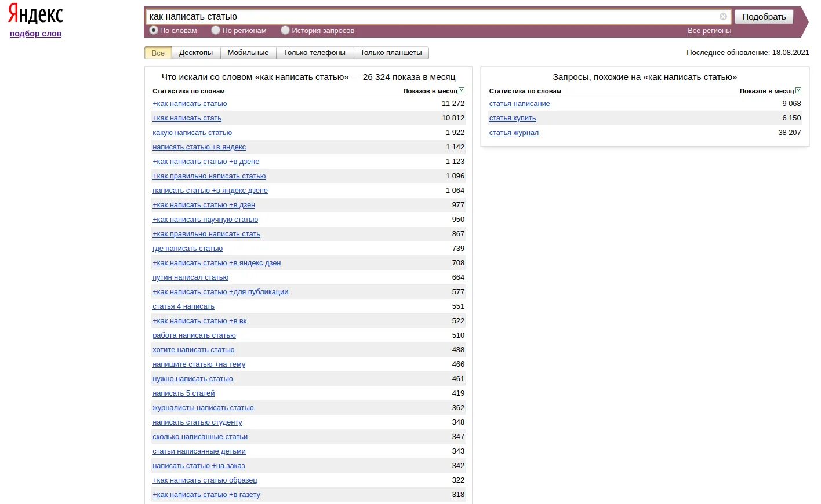Open 'написать статью +на заказ' link
The width and height of the screenshot is (821, 504).
point(198,466)
